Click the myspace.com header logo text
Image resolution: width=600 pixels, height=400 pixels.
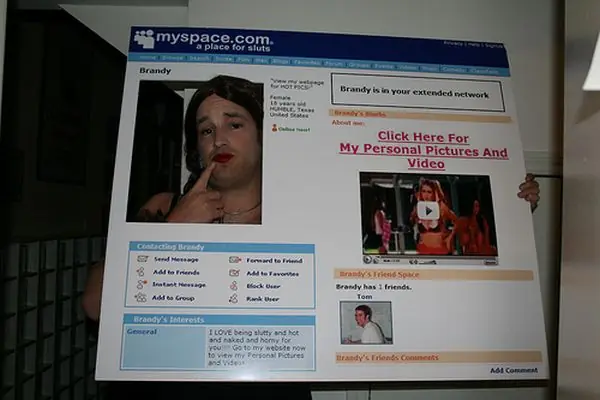[x=213, y=37]
